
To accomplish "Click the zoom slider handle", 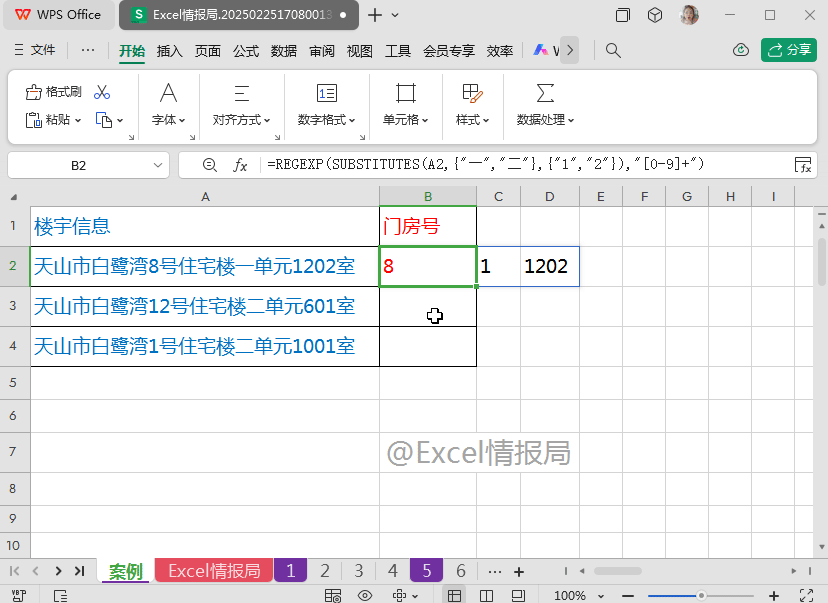I will (701, 596).
